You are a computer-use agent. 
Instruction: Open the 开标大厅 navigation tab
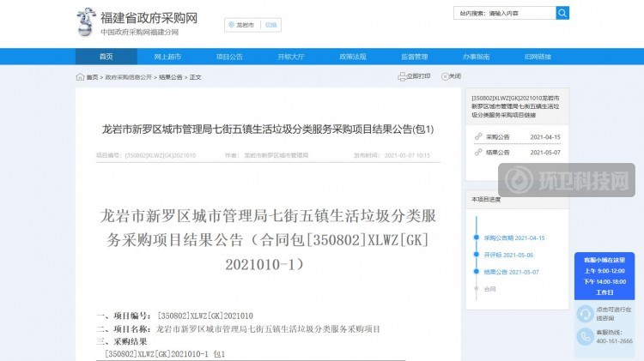pyautogui.click(x=291, y=57)
